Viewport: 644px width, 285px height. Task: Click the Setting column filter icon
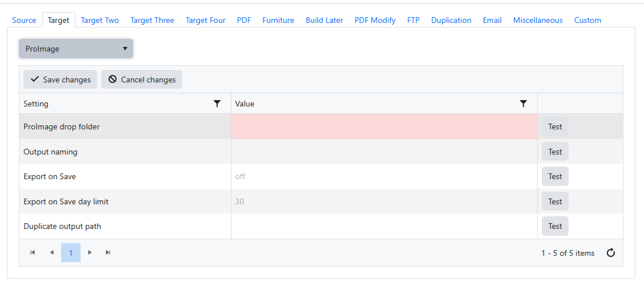[x=217, y=104]
